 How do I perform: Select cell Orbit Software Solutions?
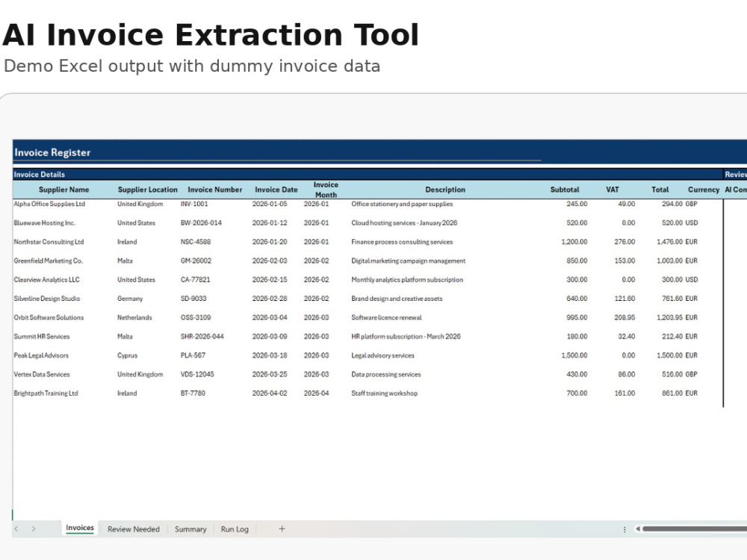49,317
